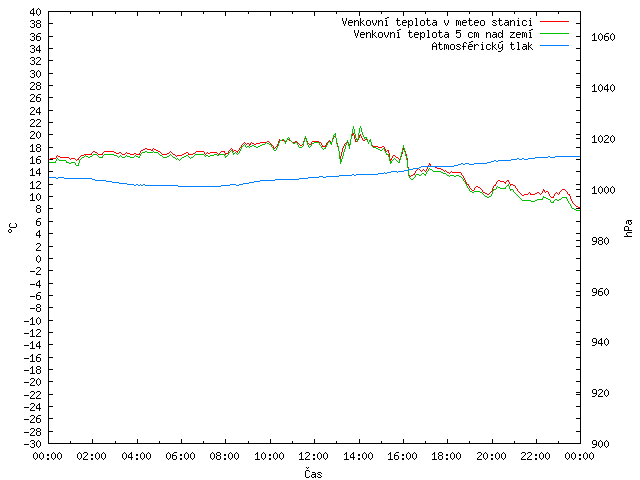Viewport: 640px width, 480px height.
Task: Click the 20:00 time axis label
Action: (x=491, y=456)
